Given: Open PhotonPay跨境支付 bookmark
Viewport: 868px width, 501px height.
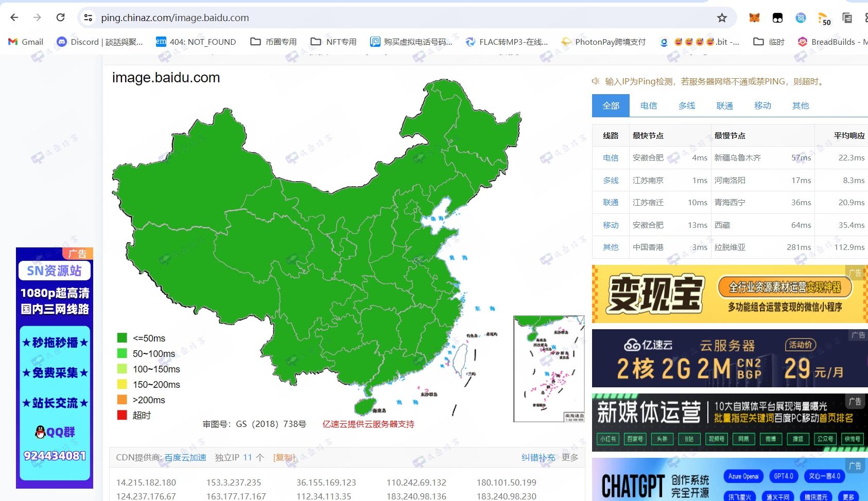Looking at the screenshot, I should point(603,42).
